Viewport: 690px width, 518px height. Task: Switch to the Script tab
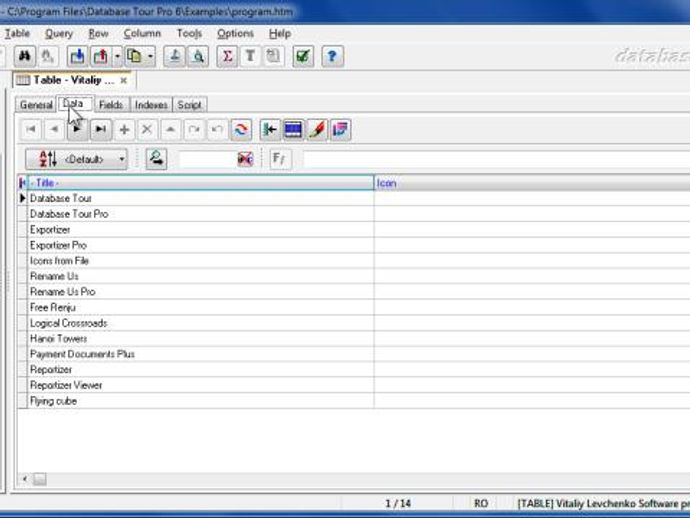(189, 105)
